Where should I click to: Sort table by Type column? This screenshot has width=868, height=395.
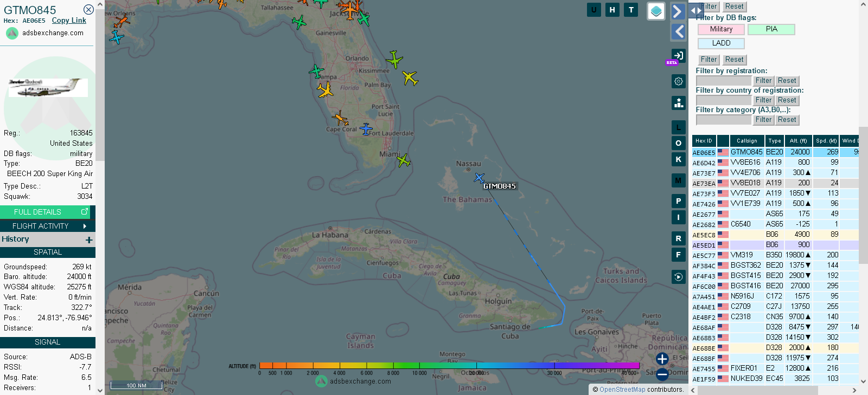(x=775, y=141)
